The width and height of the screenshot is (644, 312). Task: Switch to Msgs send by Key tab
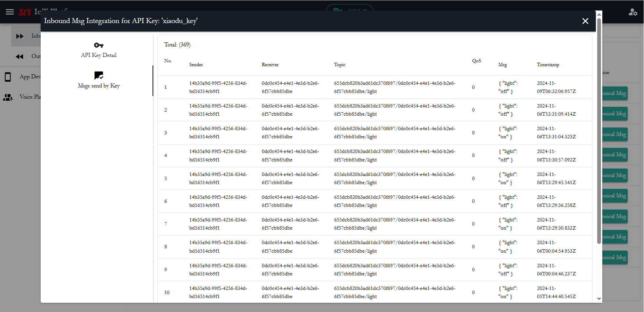[99, 81]
